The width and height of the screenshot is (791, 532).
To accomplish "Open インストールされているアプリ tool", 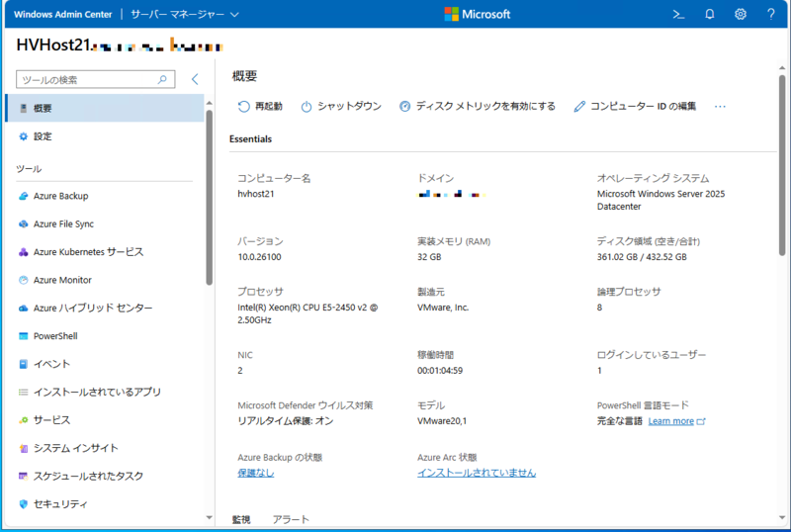I will click(105, 393).
